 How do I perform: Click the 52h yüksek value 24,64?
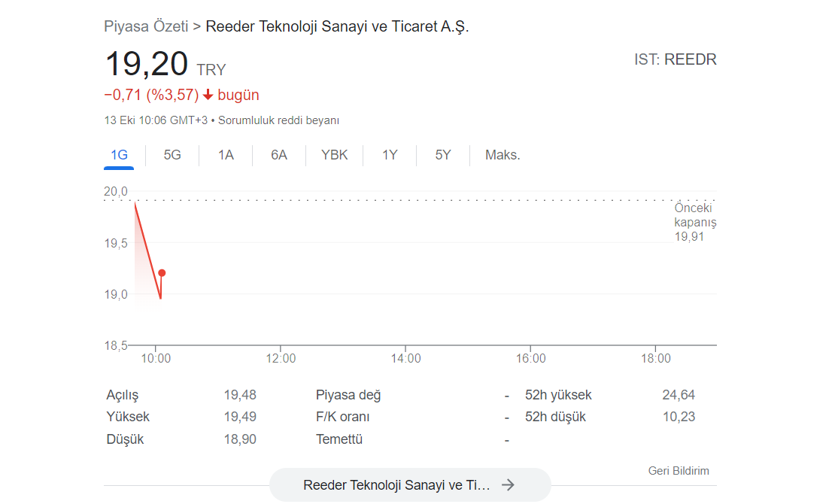click(x=678, y=395)
